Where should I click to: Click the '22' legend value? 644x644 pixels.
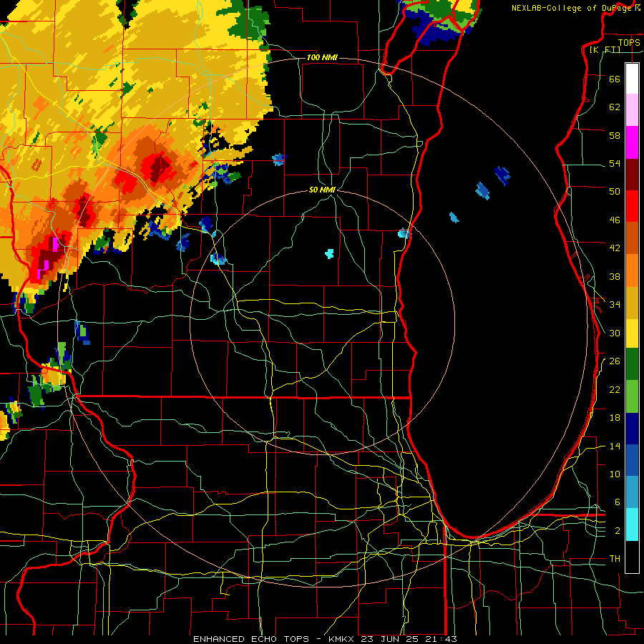tap(615, 389)
